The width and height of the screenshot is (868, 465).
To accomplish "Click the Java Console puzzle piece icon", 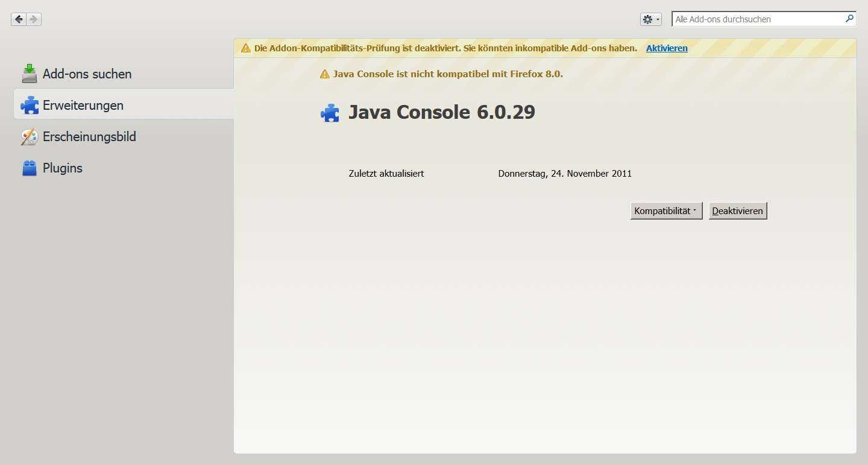I will [x=330, y=113].
